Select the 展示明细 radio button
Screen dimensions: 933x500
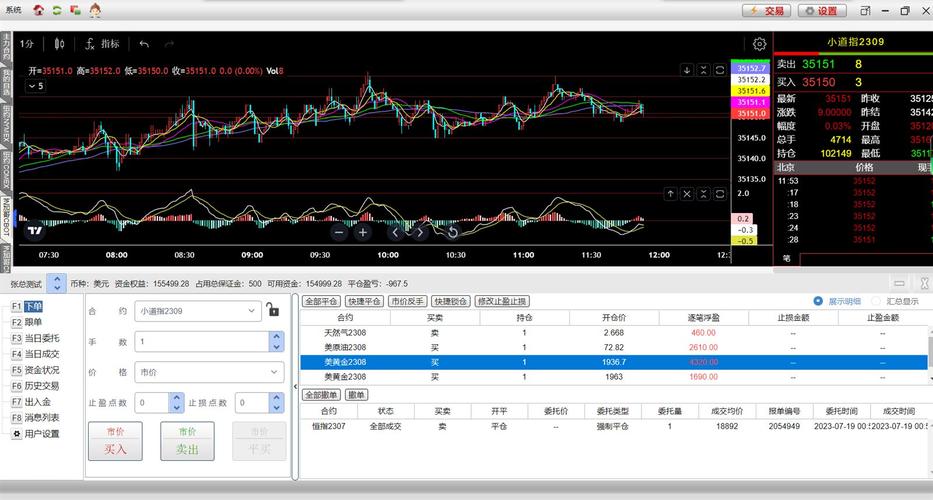(818, 301)
